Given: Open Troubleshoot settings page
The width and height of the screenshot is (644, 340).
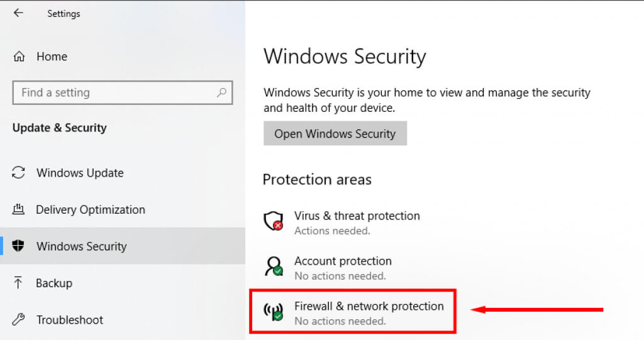Looking at the screenshot, I should pyautogui.click(x=69, y=319).
